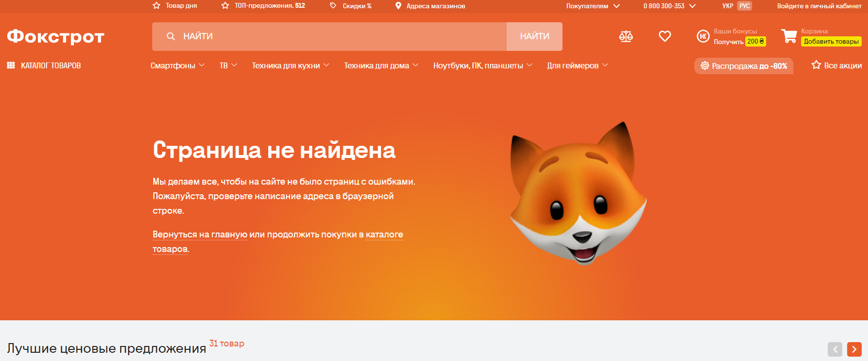Click the Распродажа до -80% button
This screenshot has height=361, width=868.
click(743, 66)
